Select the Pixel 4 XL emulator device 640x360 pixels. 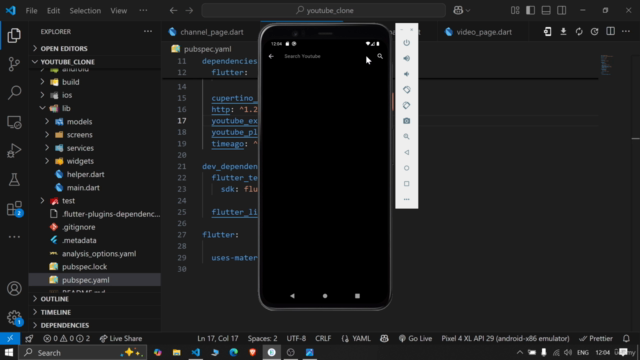(505, 338)
